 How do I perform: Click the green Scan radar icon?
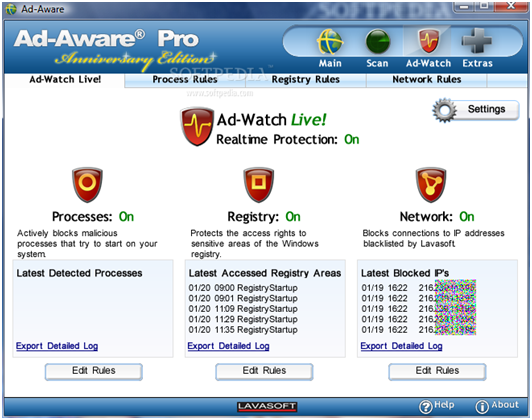click(377, 42)
